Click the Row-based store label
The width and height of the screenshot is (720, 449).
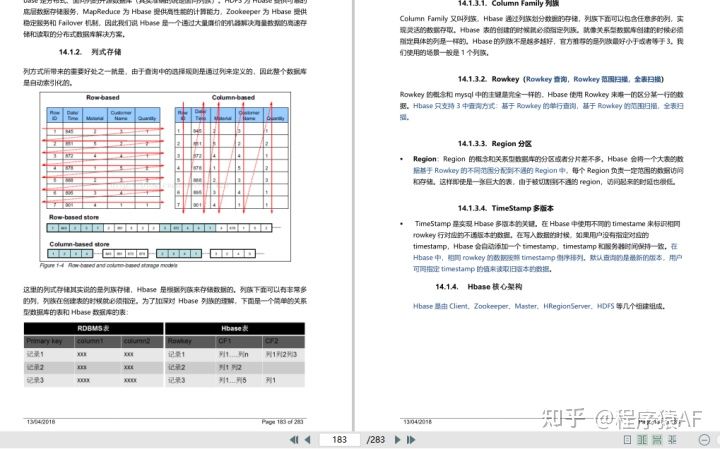[x=74, y=217]
